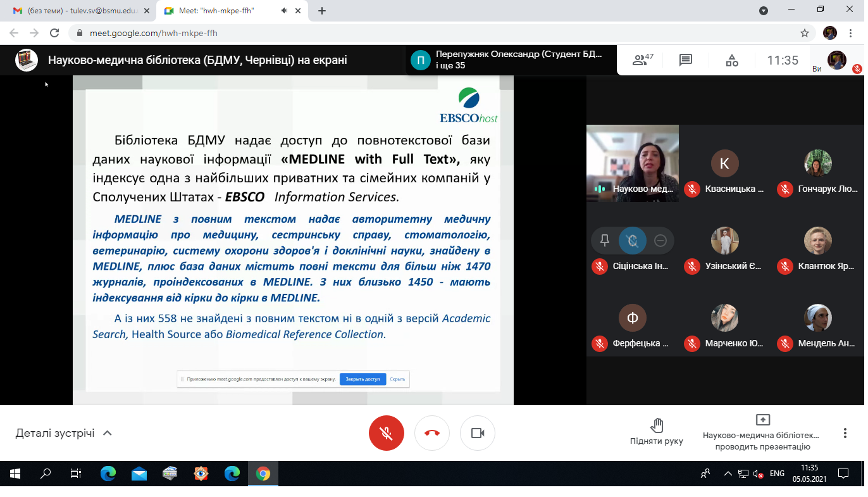The width and height of the screenshot is (868, 497).
Task: Remove Сіцінська from the call with minus icon
Action: coord(660,241)
